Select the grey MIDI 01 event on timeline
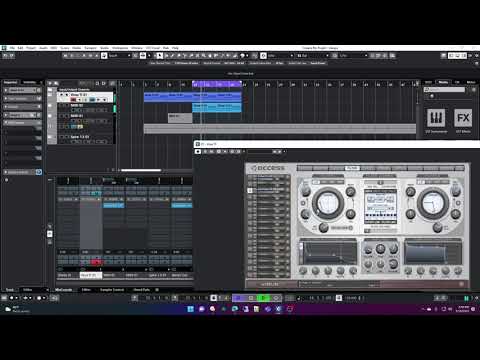 pos(180,118)
